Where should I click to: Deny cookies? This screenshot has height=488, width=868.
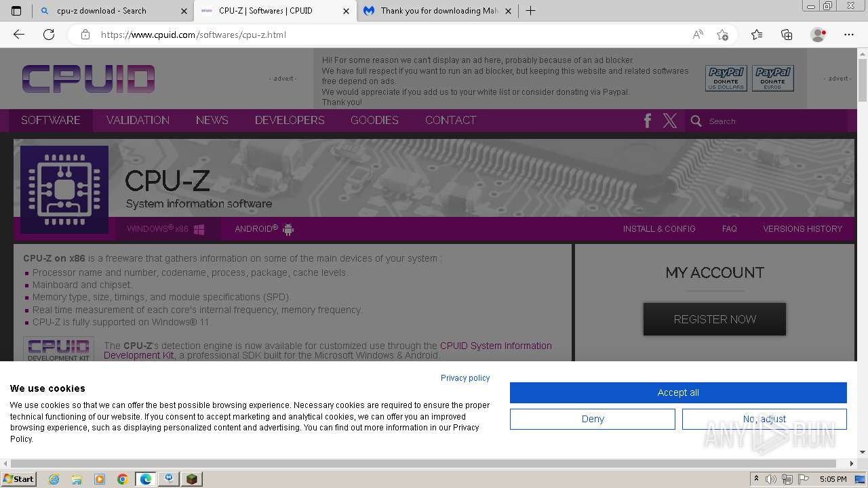593,419
